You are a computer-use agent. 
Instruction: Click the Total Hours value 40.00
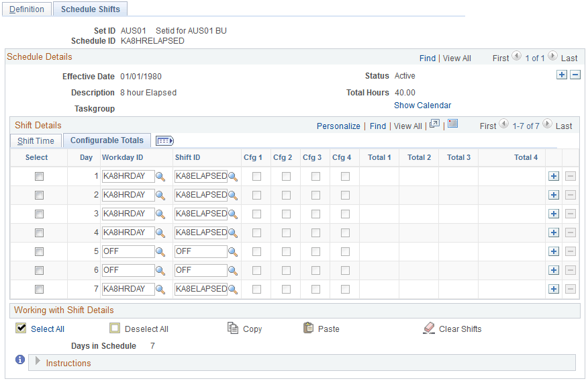(x=405, y=93)
